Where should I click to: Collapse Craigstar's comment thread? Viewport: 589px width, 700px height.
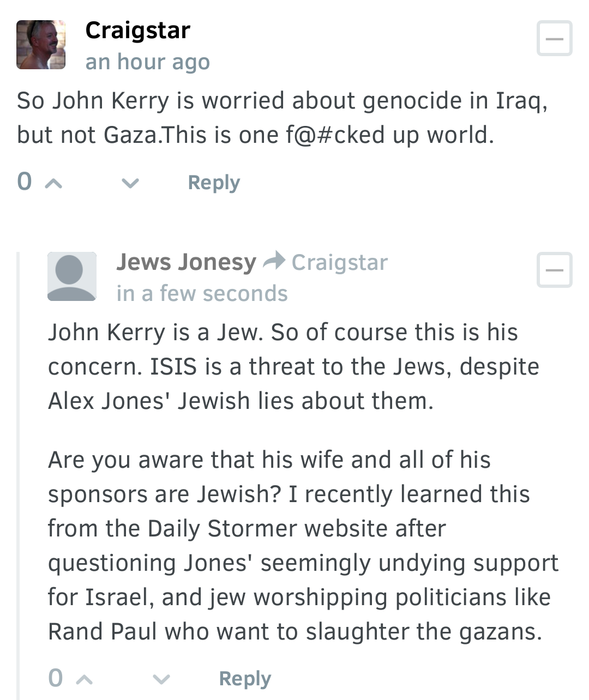pos(554,39)
